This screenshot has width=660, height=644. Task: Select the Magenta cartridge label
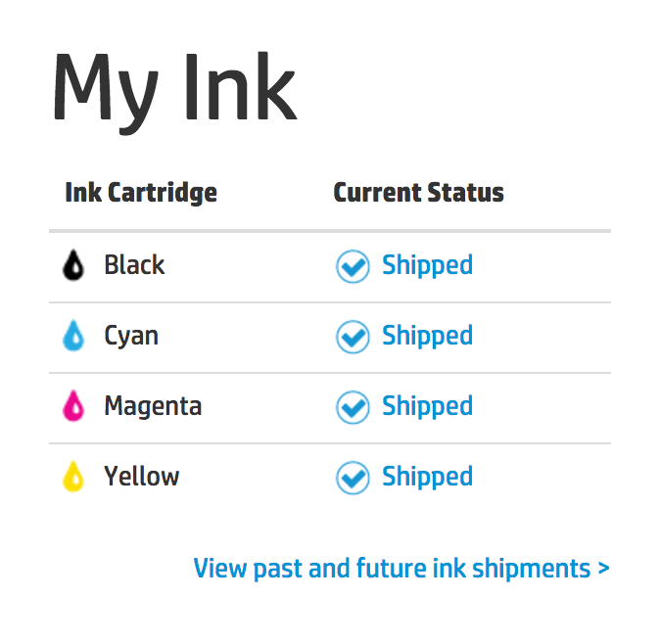[153, 407]
